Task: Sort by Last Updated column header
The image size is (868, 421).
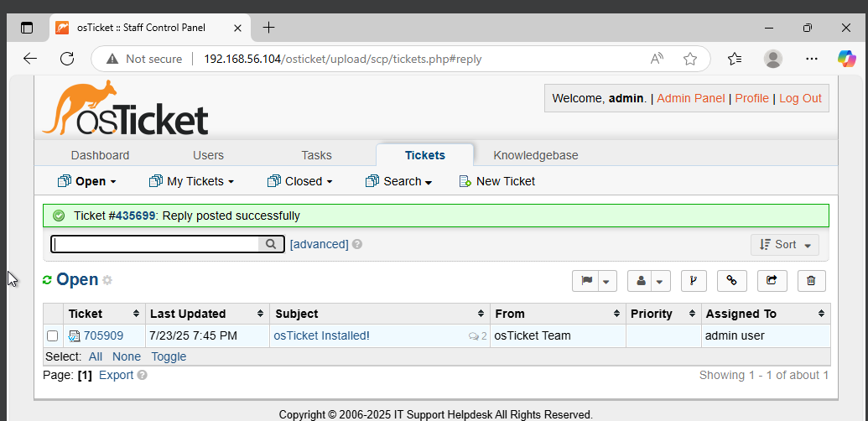Action: click(208, 314)
